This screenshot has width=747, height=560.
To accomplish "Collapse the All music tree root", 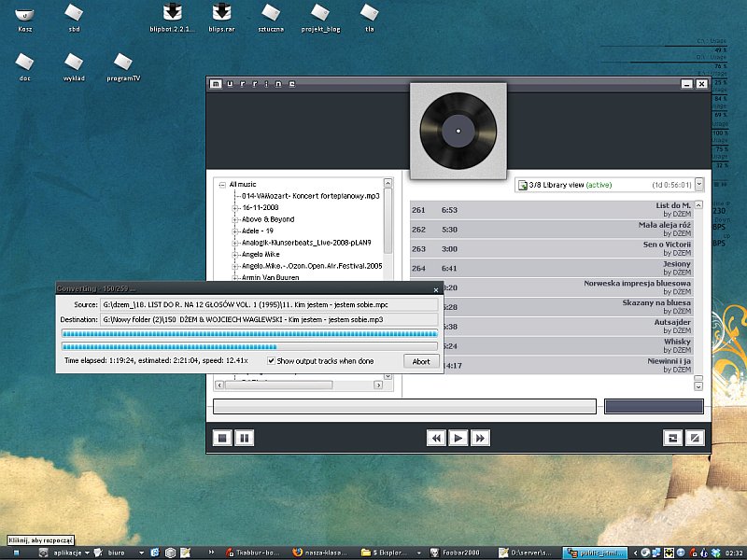I will [x=222, y=185].
